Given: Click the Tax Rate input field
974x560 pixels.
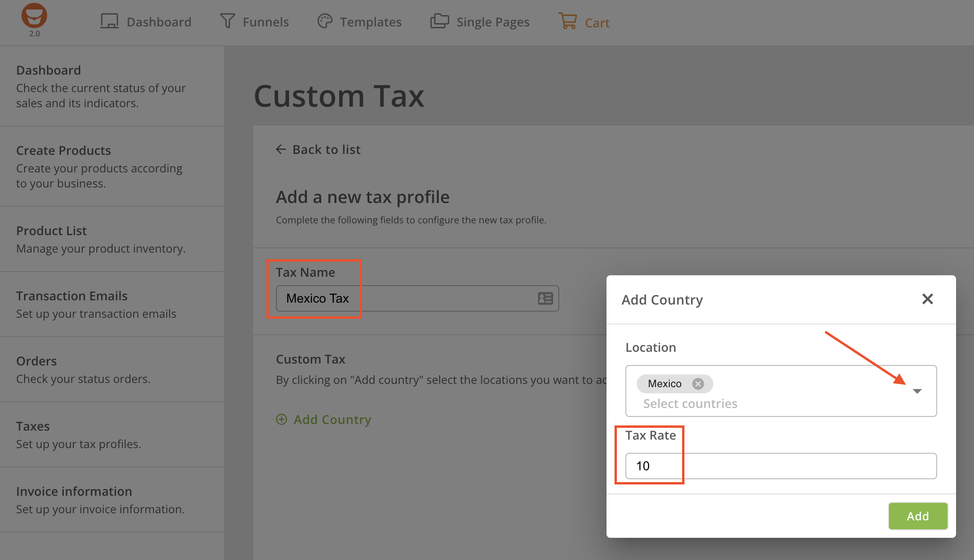Looking at the screenshot, I should [x=781, y=466].
